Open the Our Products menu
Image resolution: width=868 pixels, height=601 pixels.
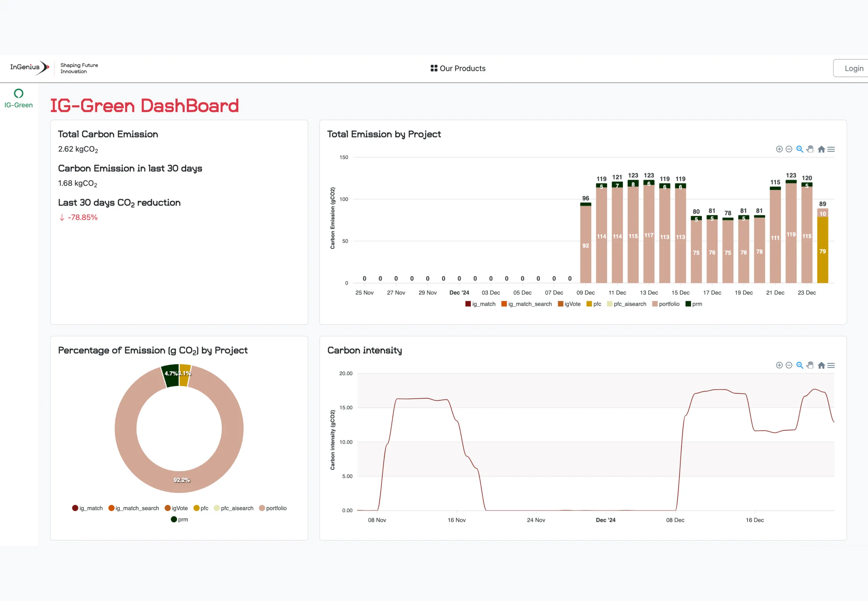tap(462, 68)
